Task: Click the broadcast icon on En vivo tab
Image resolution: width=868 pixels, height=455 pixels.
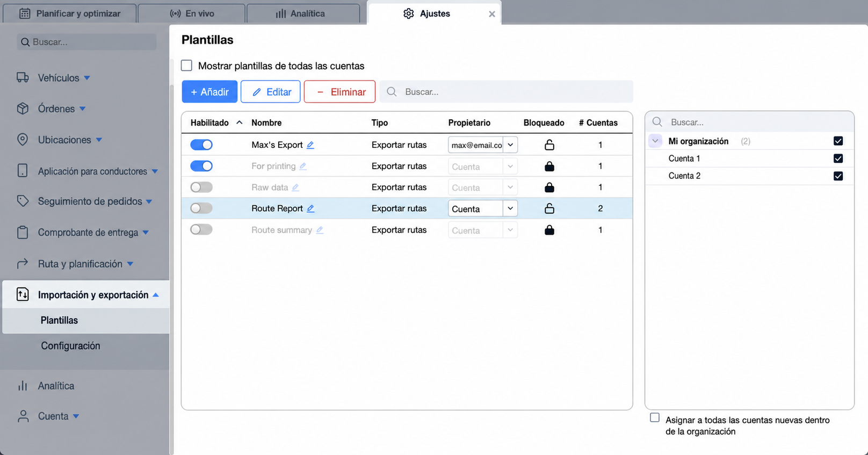Action: (175, 13)
